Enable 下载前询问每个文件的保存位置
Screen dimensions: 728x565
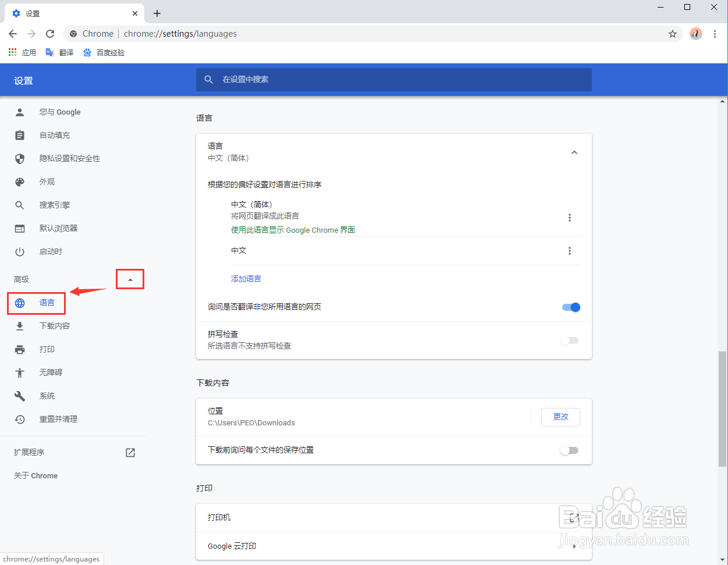pyautogui.click(x=570, y=450)
